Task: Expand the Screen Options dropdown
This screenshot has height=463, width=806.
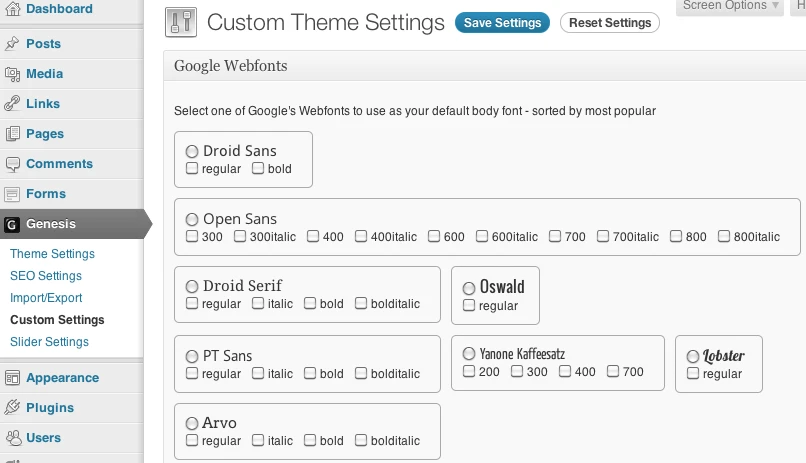Action: [x=729, y=6]
